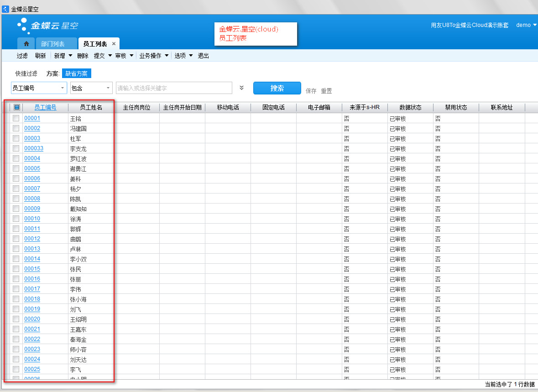
Task: Open the 包含 condition dropdown
Action: [108, 88]
